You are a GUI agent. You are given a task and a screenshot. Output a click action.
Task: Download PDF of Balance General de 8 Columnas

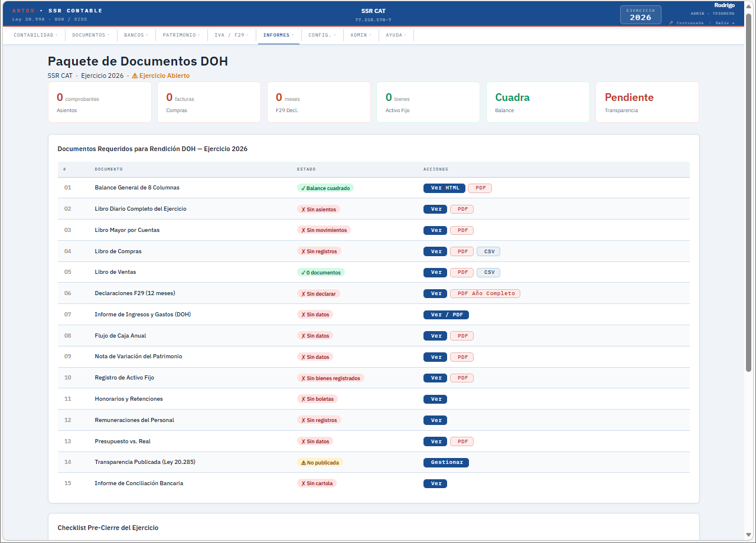pyautogui.click(x=480, y=188)
